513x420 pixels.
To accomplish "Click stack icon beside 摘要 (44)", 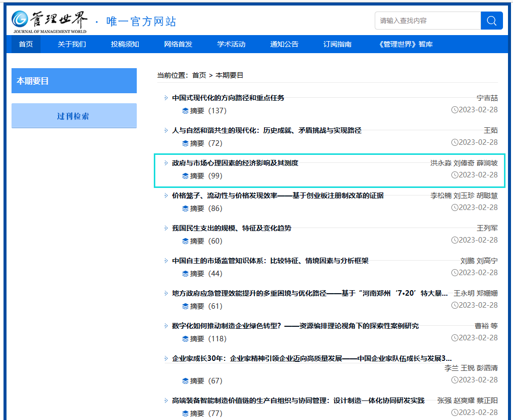I will coord(185,274).
